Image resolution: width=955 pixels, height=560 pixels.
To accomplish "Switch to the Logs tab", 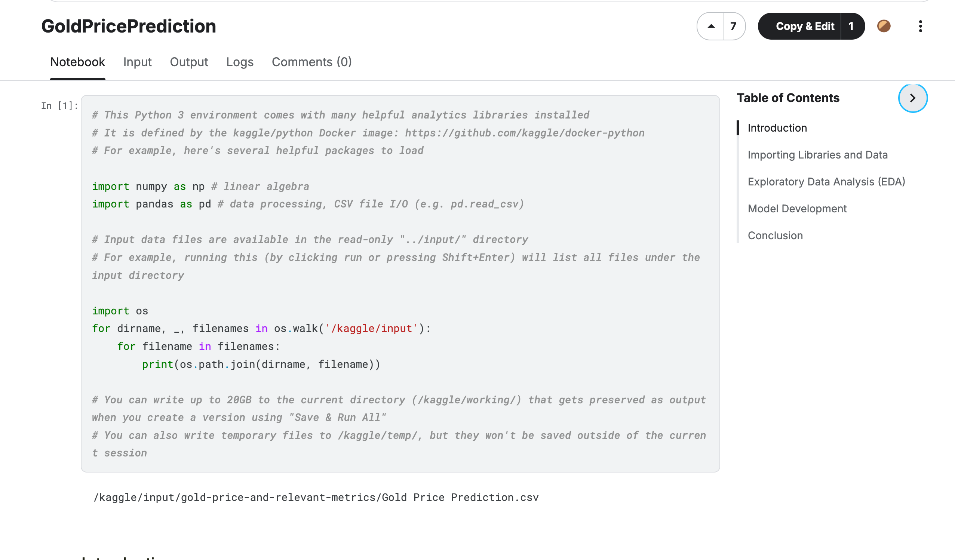I will tap(240, 62).
